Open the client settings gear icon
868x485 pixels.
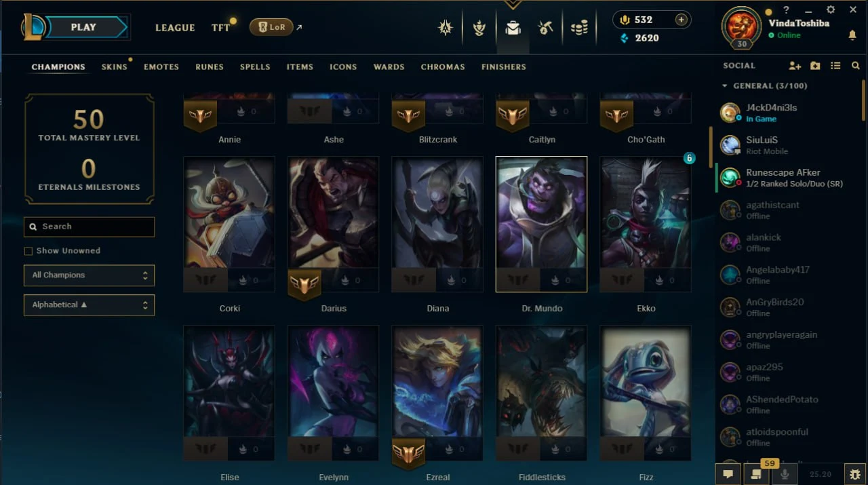pyautogui.click(x=831, y=9)
